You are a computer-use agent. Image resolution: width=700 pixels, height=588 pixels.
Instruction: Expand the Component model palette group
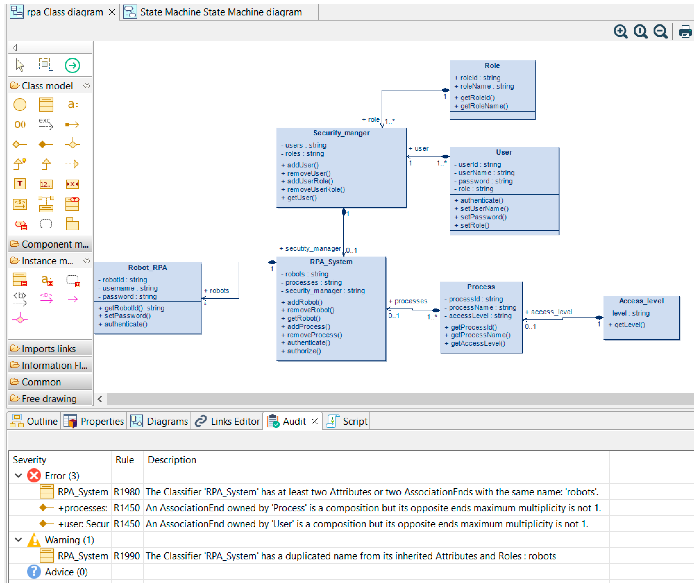[50, 244]
